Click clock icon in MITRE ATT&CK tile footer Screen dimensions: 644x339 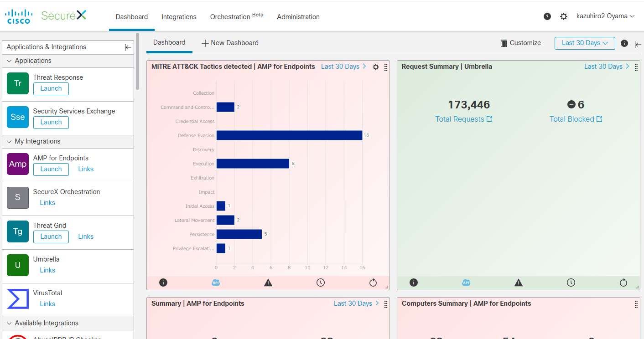[x=321, y=282]
